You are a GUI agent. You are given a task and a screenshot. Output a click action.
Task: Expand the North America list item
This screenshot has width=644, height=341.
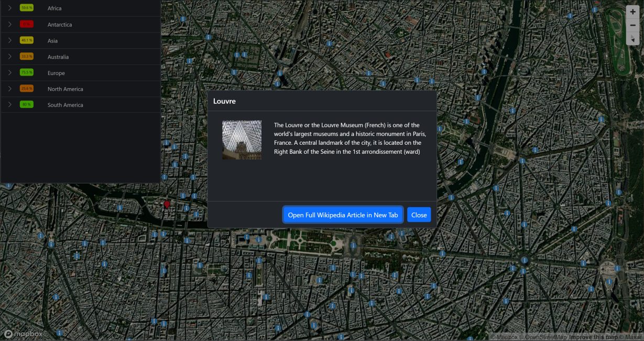[9, 89]
